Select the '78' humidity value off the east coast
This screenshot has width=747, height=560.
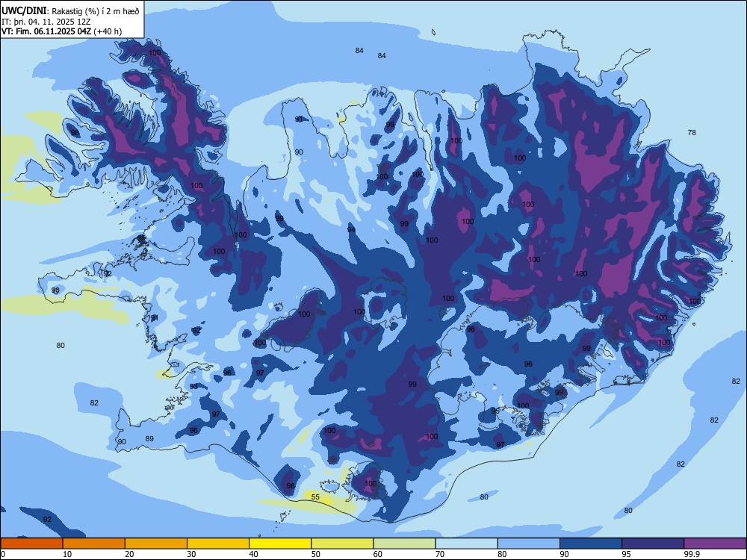692,132
